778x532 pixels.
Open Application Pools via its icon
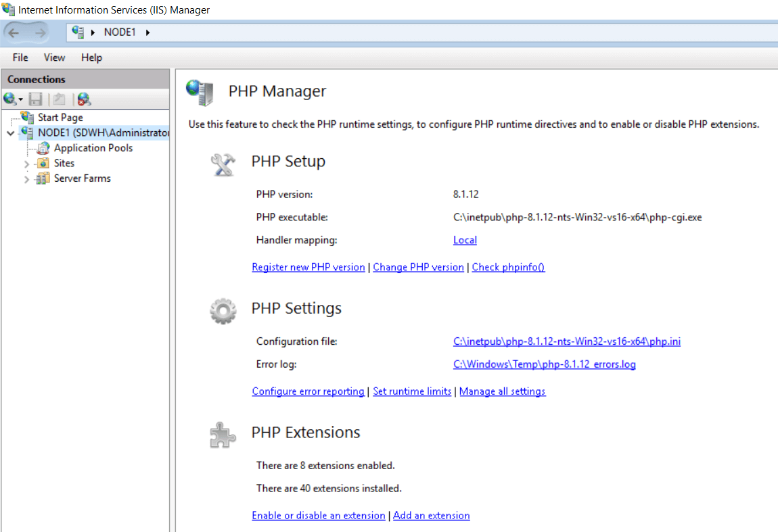tap(43, 148)
